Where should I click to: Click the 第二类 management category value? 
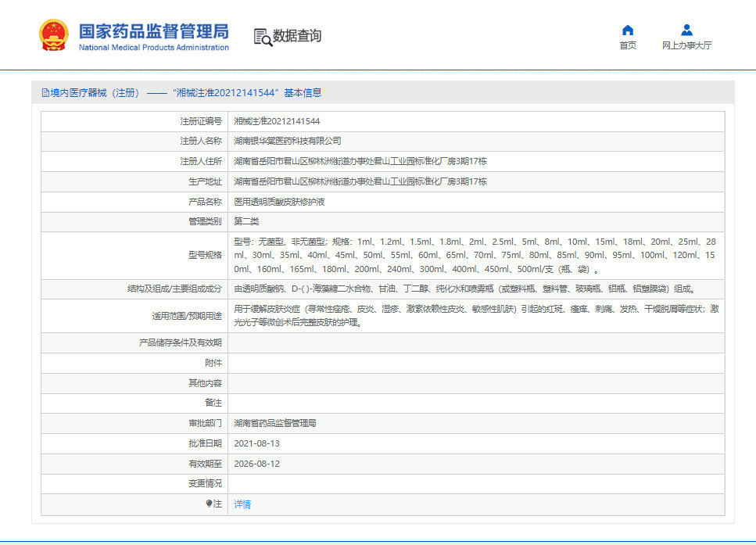(247, 221)
